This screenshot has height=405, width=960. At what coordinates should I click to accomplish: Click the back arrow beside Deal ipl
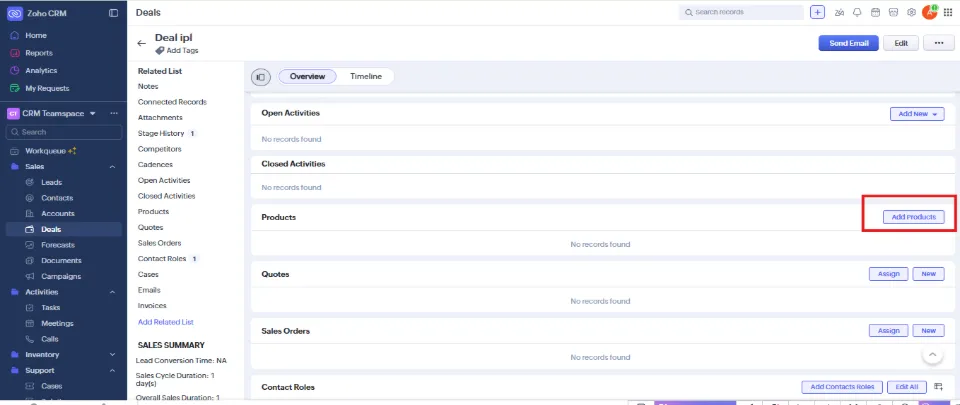tap(141, 43)
